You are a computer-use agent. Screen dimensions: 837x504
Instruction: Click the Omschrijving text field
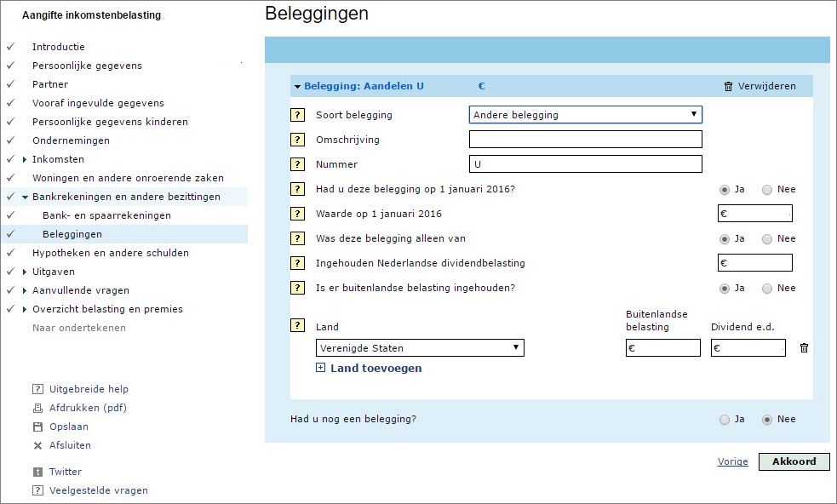click(x=585, y=140)
